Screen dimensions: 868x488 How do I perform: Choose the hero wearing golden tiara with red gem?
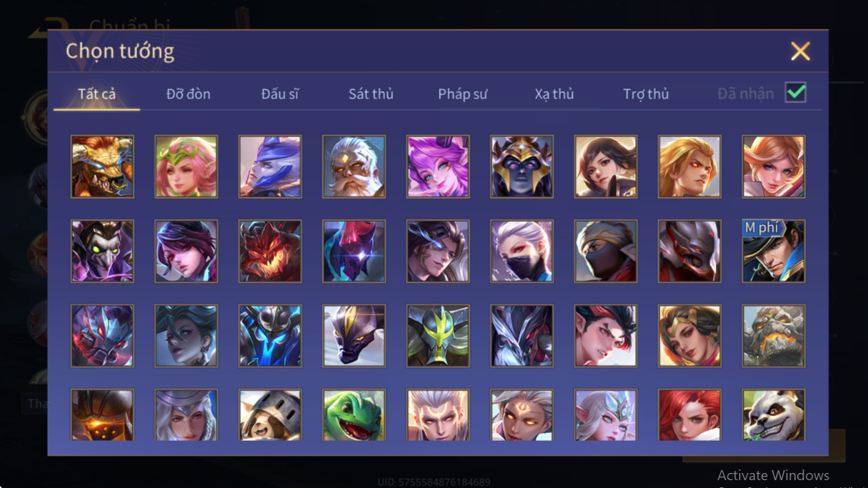689,336
